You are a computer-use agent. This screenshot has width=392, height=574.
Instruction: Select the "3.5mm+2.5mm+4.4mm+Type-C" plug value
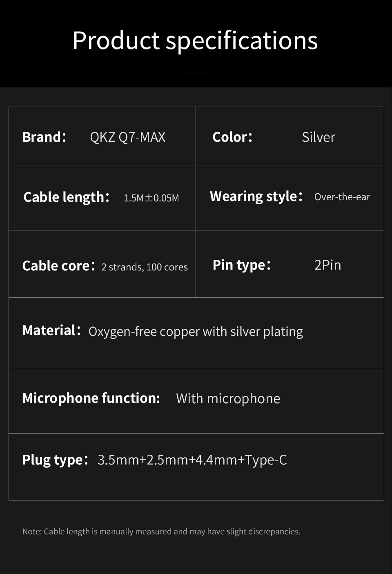point(192,460)
